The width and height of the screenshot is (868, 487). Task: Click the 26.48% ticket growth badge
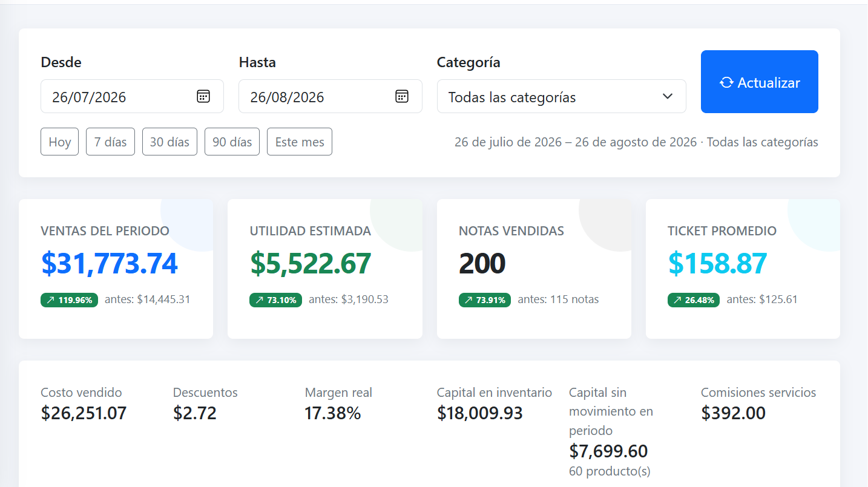click(694, 300)
